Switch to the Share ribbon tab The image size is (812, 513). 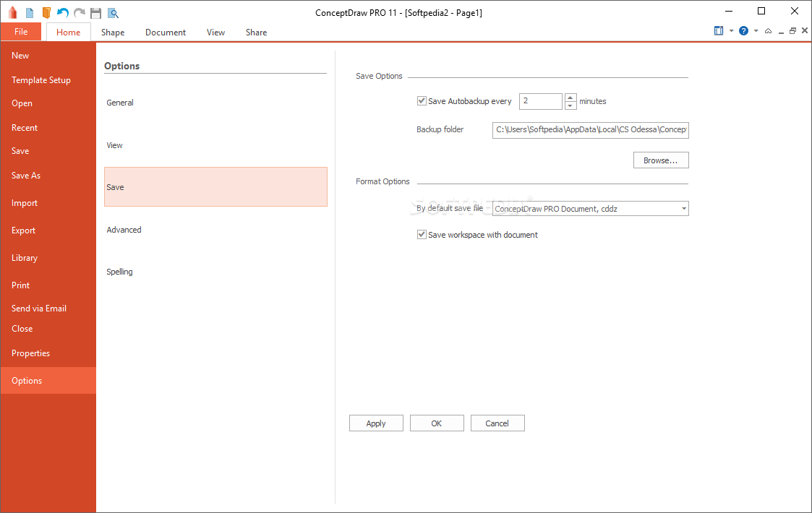pyautogui.click(x=257, y=32)
